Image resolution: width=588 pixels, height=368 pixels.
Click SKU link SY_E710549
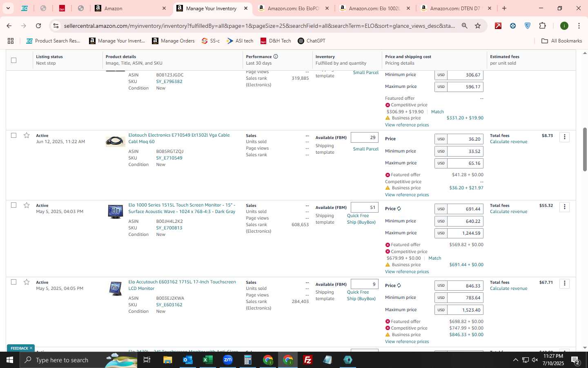click(x=169, y=158)
